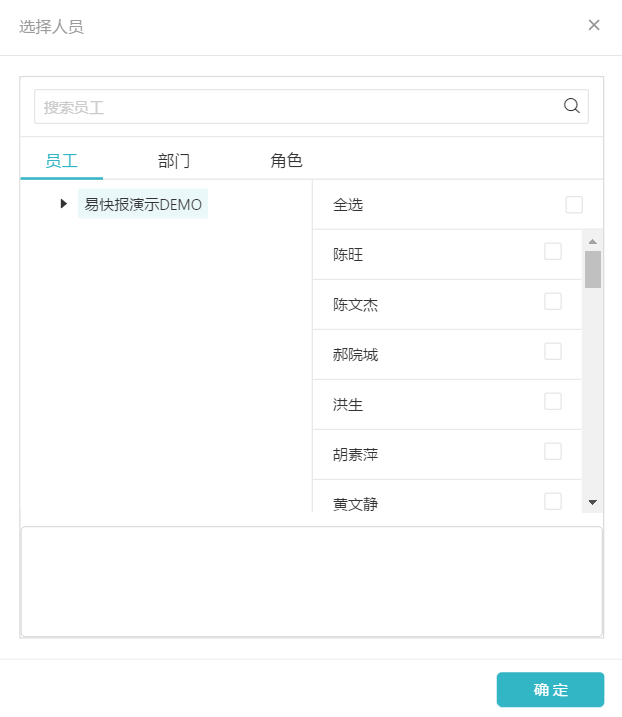622x717 pixels.
Task: Check the box for 黄文静
Action: 553,501
